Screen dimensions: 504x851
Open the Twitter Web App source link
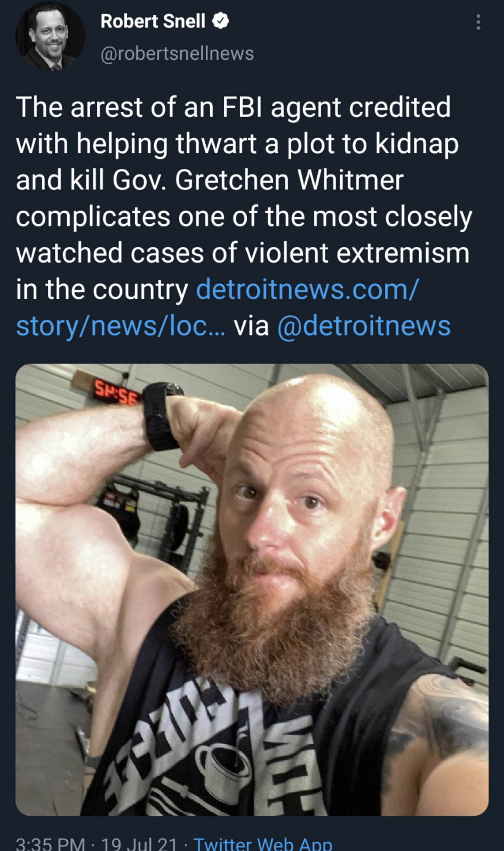[263, 844]
